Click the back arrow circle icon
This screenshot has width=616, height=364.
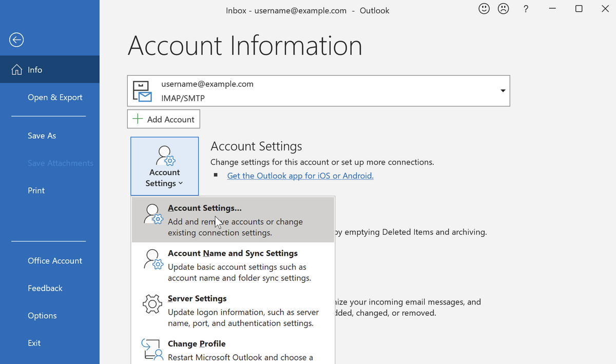pos(16,39)
